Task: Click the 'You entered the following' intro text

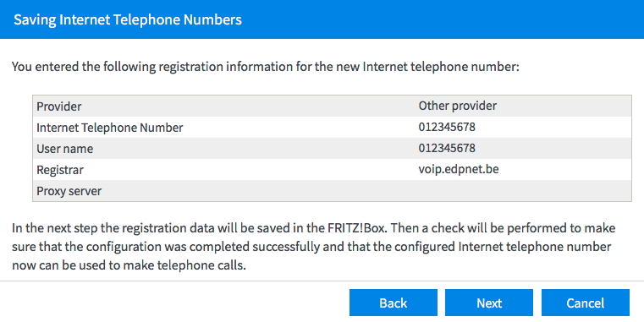Action: coord(266,67)
